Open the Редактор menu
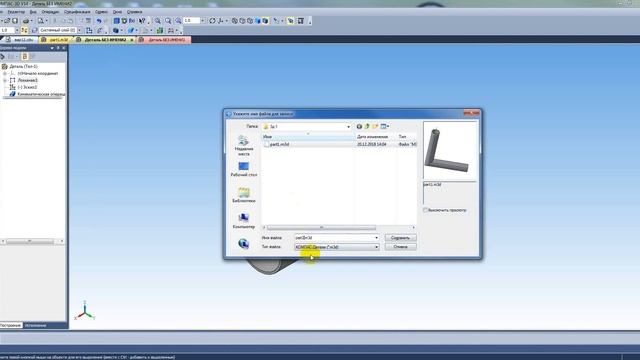Viewport: 640px width, 360px height. 16,12
